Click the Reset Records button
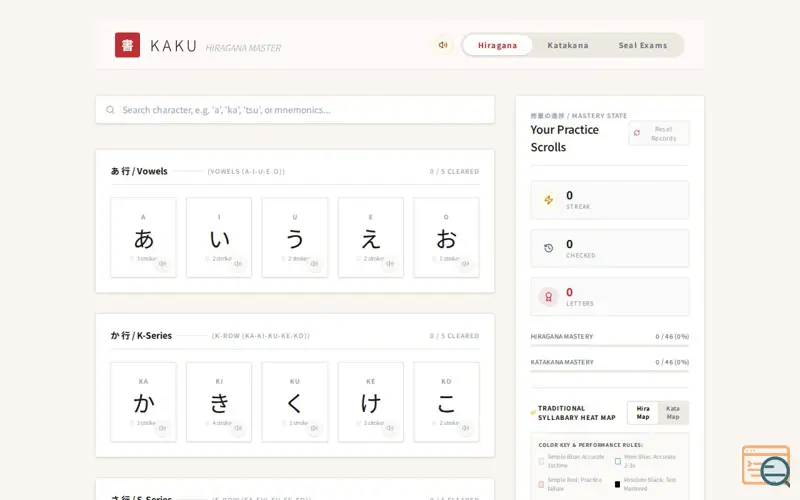 coord(659,133)
